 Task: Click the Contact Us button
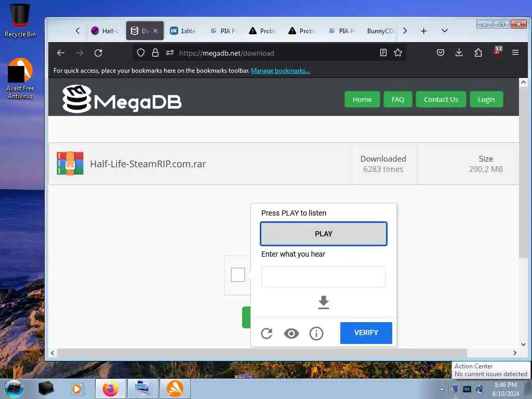(x=441, y=99)
